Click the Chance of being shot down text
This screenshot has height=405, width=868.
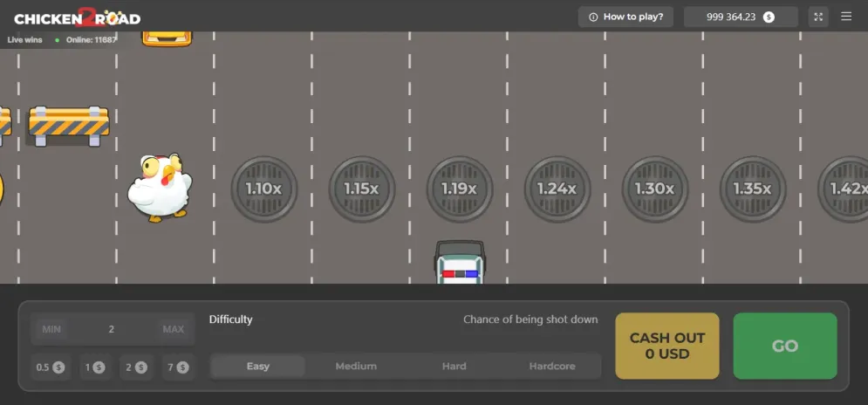point(530,319)
